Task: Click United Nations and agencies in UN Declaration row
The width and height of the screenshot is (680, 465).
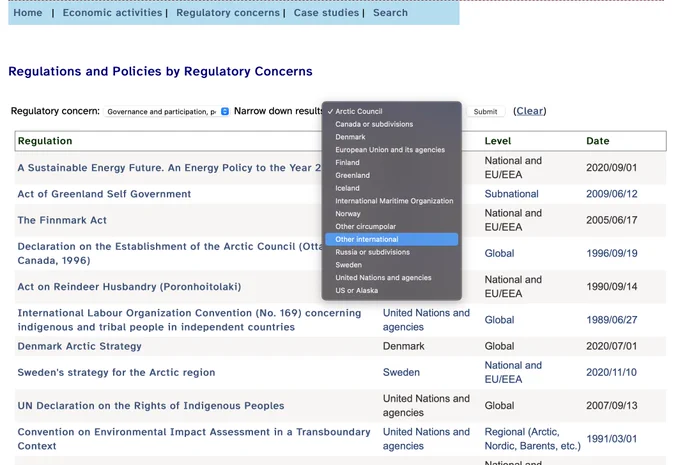Action: (x=426, y=406)
